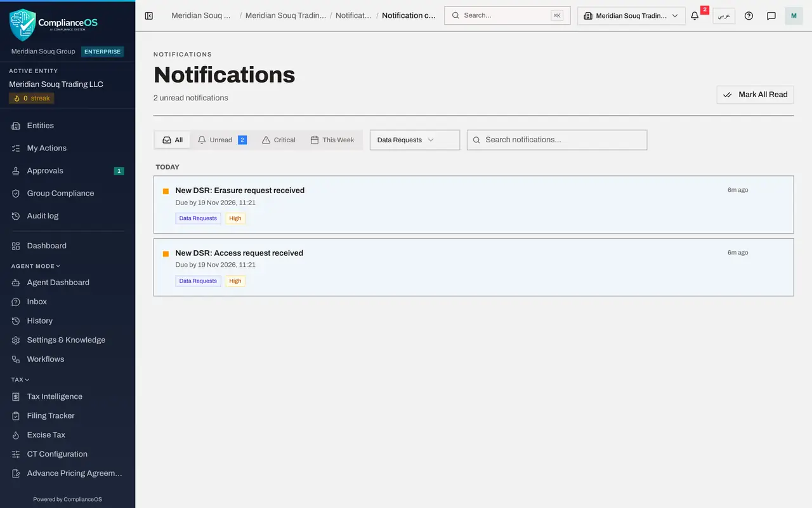Click the first Meridian Souq breadcrumb
Viewport: 812px width, 508px height.
tap(201, 15)
